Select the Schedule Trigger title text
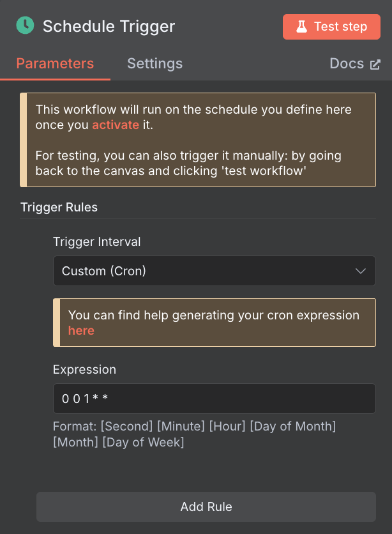The height and width of the screenshot is (534, 392). (109, 26)
